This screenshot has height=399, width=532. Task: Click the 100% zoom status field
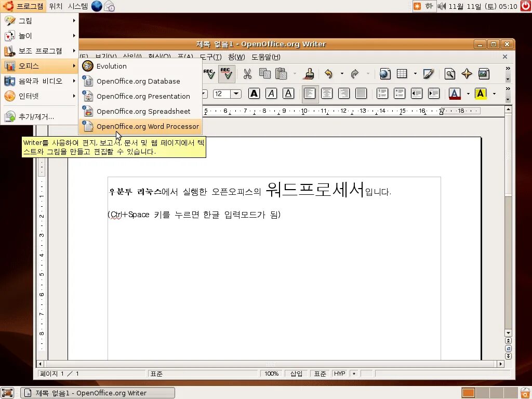click(x=272, y=374)
